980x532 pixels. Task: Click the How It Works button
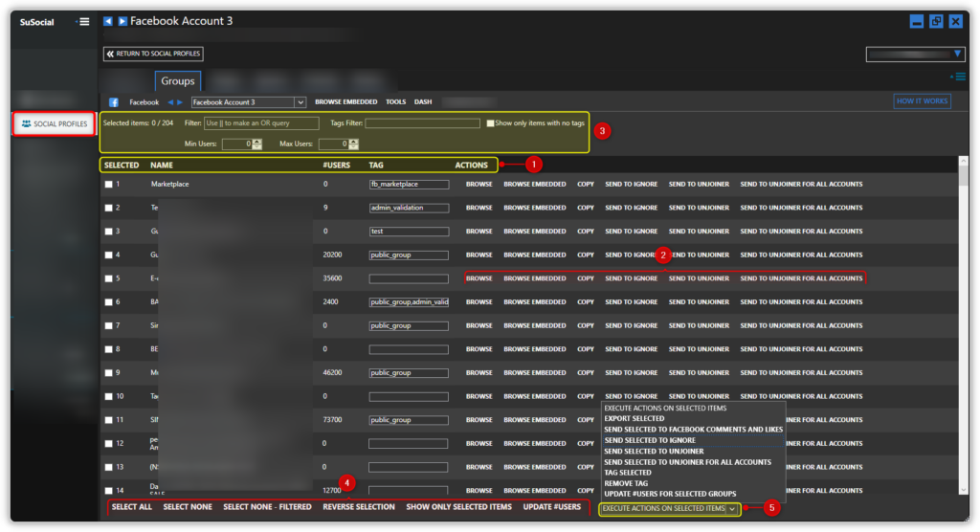pos(922,100)
